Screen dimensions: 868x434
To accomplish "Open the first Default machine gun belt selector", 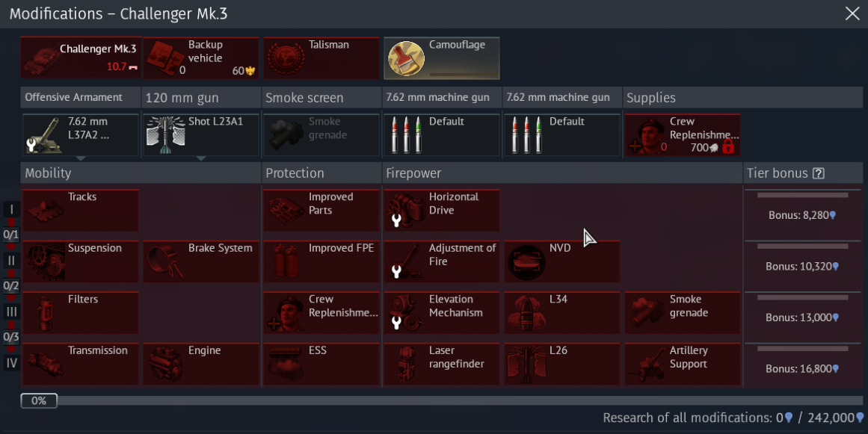I will tap(441, 135).
